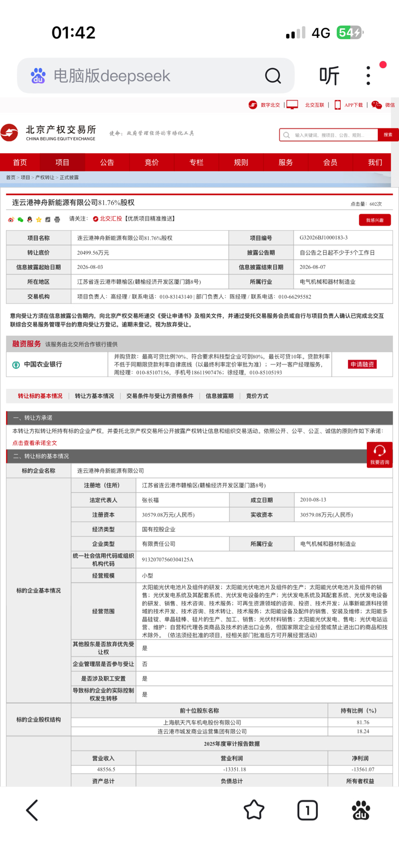The image size is (399, 868).
Task: Click 首页 in breadcrumb
Action: (10, 178)
